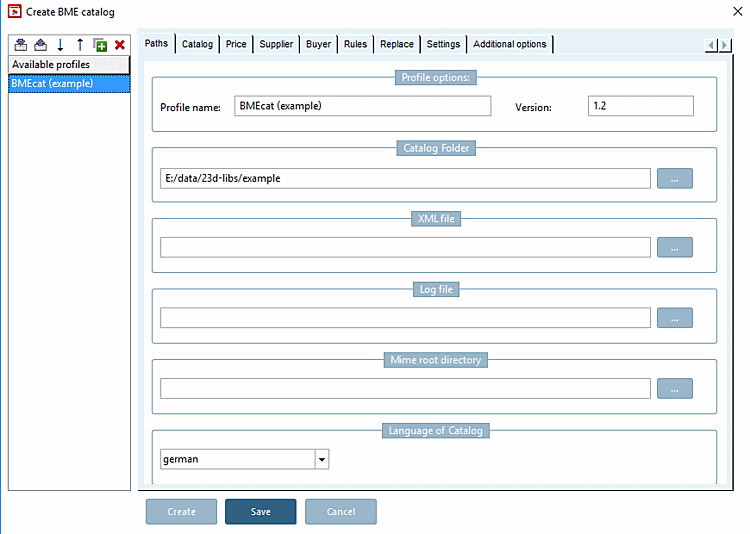Open the Catalog tab
Viewport: 750px width, 534px height.
pos(197,44)
